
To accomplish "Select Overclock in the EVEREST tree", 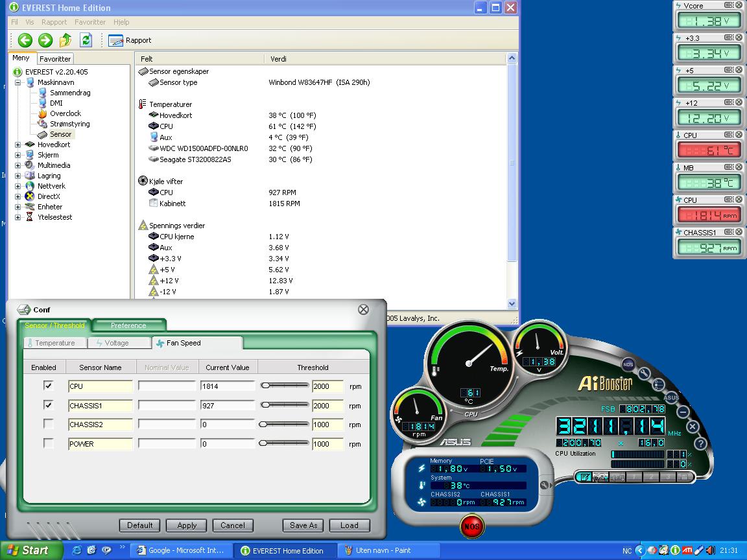I will [65, 113].
